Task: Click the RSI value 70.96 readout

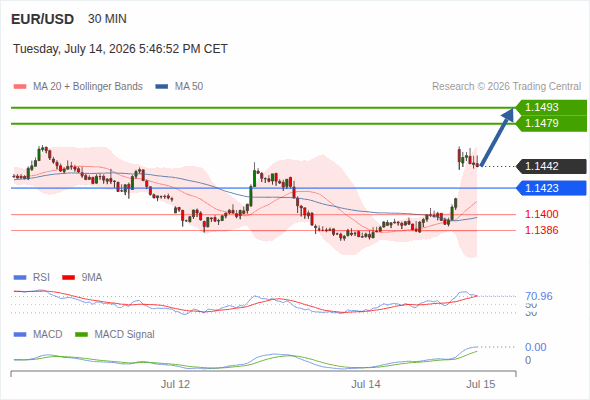Action: [x=539, y=296]
